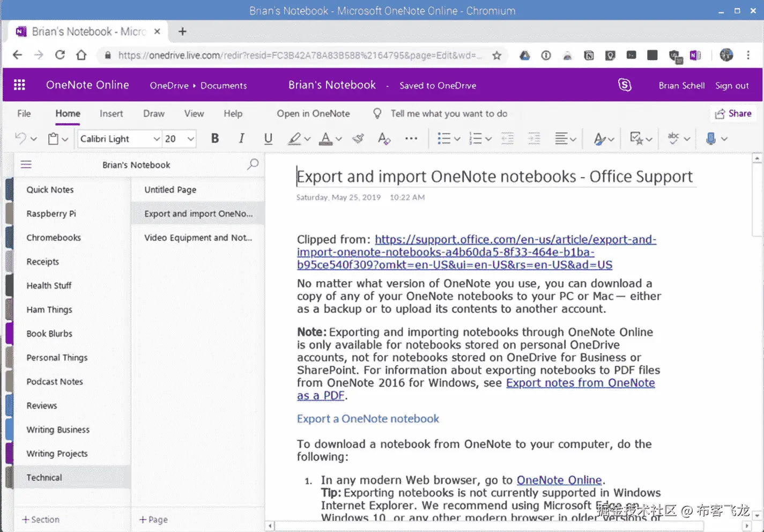Viewport: 764px width, 532px height.
Task: Open the Office app launcher grid
Action: pos(20,85)
